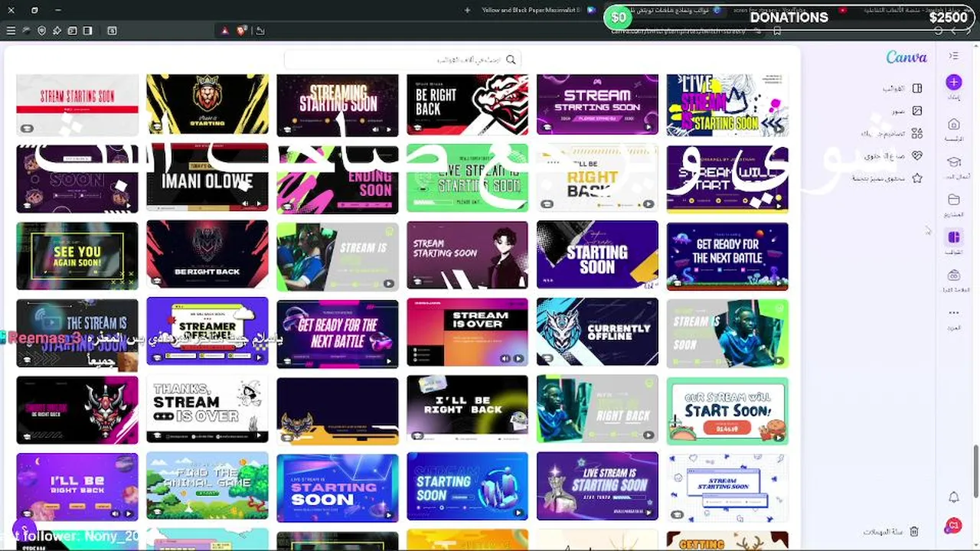
Task: Open the starred content menu entry
Action: 887,178
